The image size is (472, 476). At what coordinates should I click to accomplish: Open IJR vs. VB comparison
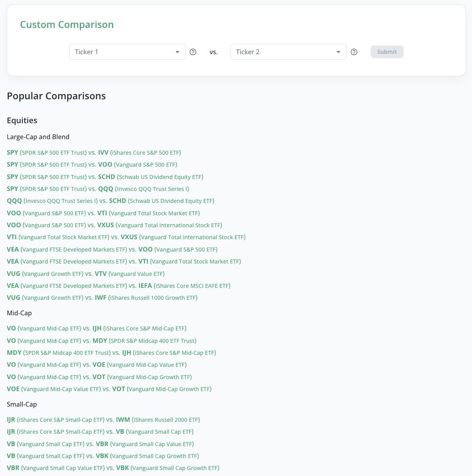pyautogui.click(x=100, y=432)
